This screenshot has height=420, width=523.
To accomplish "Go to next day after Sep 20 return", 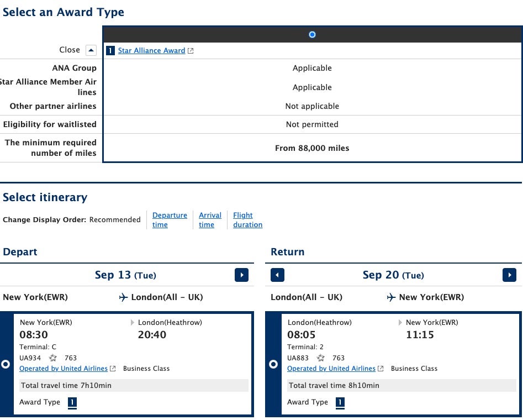I will 509,275.
